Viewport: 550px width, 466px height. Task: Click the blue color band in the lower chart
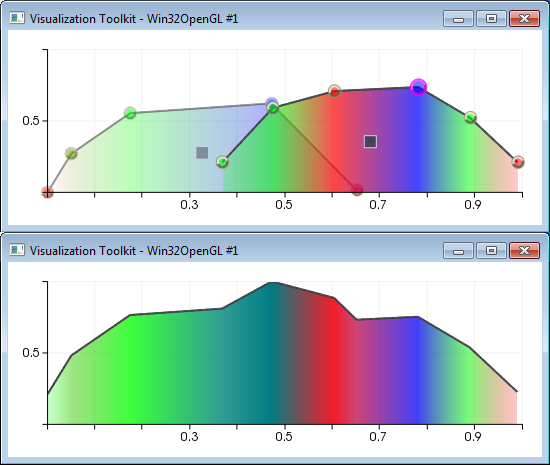pyautogui.click(x=418, y=372)
